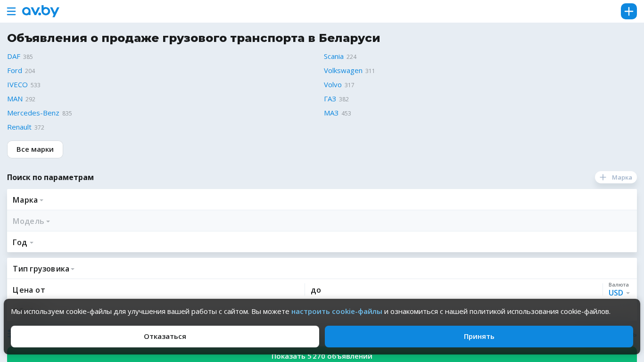Accept cookies with Принять button

[x=479, y=337]
